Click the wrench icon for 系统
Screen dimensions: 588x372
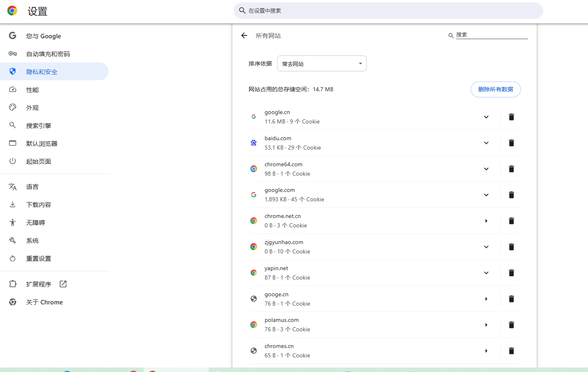(x=13, y=240)
